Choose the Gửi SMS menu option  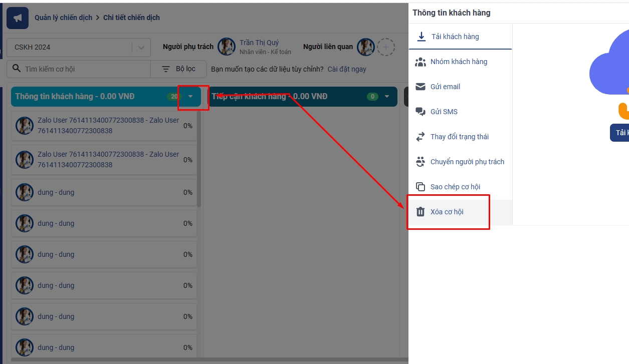point(444,112)
